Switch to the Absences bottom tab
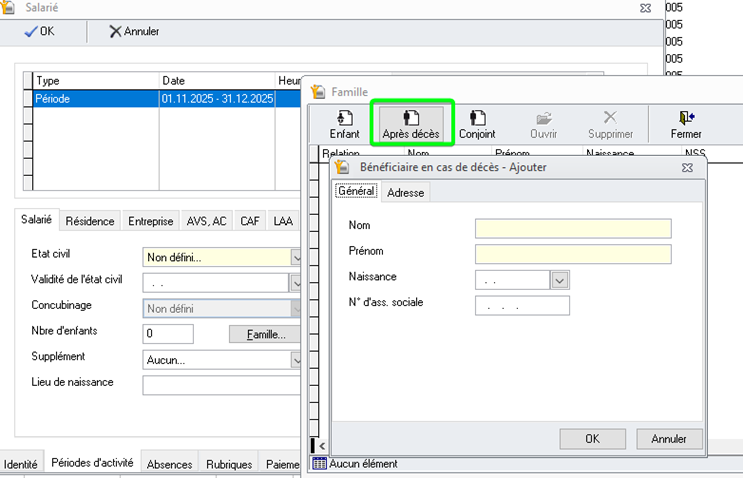743x478 pixels. [169, 464]
